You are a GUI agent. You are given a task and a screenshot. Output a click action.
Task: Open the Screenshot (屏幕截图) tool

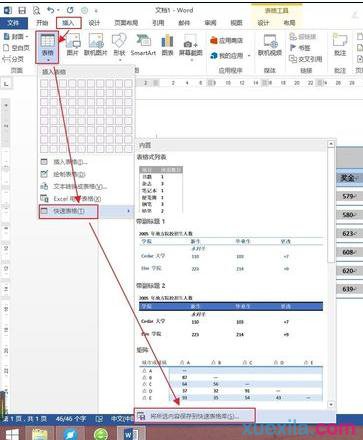click(191, 47)
